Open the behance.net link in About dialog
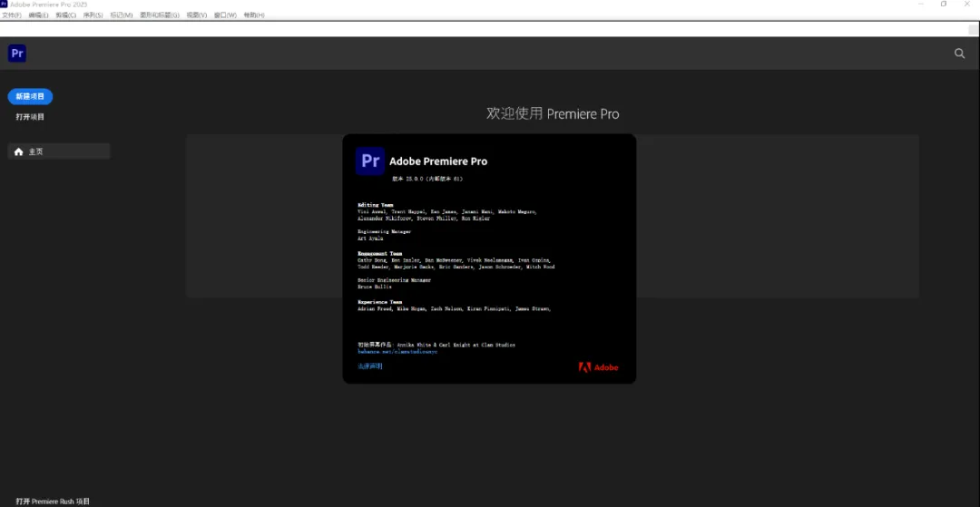980x507 pixels. click(x=397, y=352)
